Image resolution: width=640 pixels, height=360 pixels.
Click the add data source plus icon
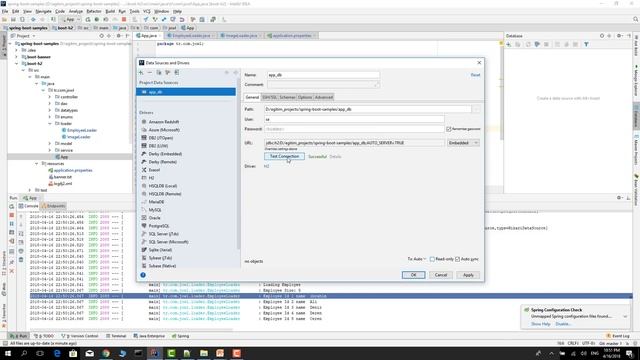coord(141,73)
